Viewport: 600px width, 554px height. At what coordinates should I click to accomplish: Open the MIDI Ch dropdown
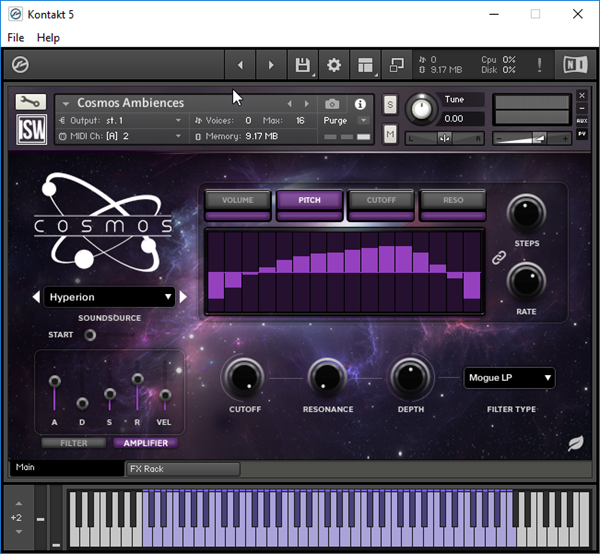tap(121, 136)
